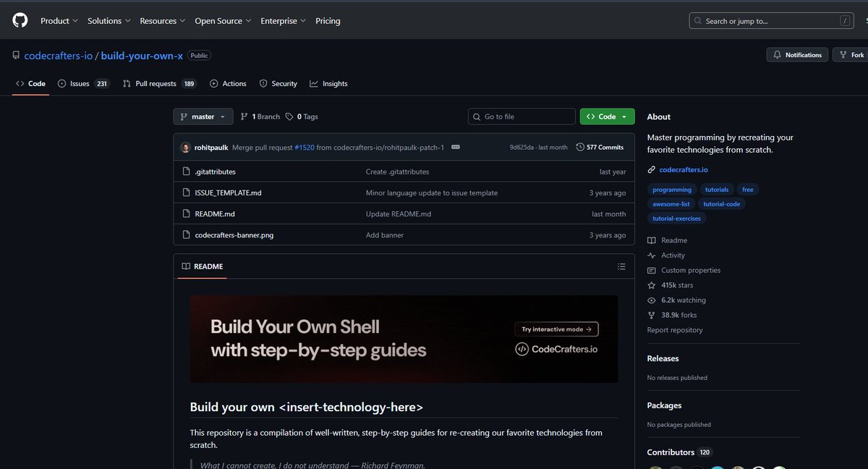Select the README tab header
This screenshot has height=469, width=868.
pos(202,266)
